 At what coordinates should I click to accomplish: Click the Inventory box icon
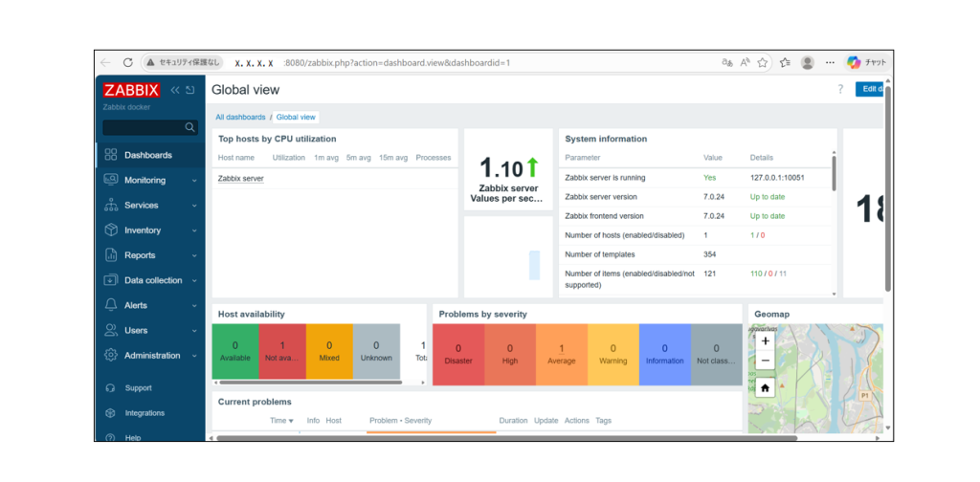point(111,230)
